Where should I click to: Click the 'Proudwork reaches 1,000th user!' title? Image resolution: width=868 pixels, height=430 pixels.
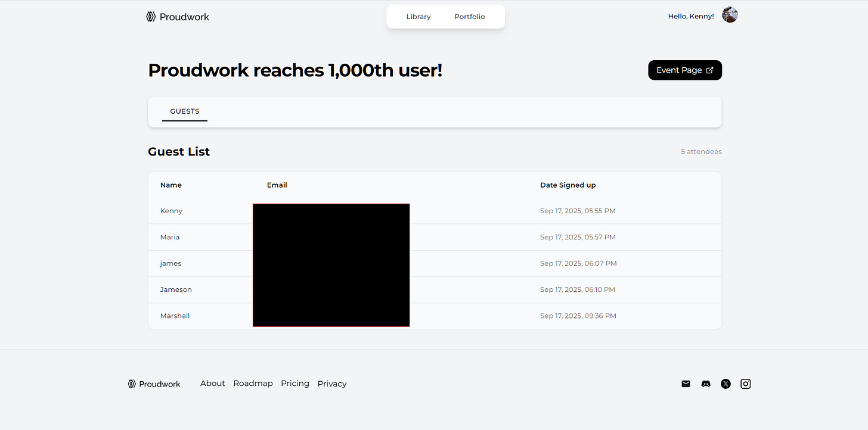click(295, 70)
